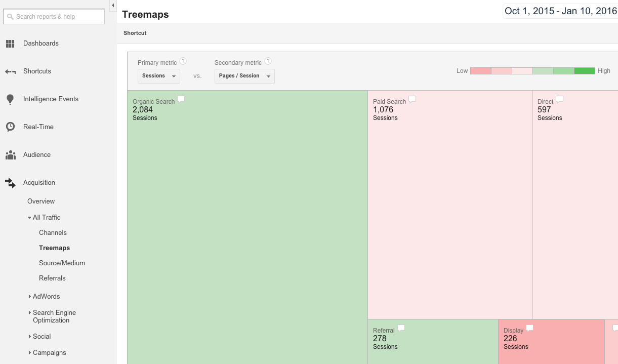Open the Sessions primary metric dropdown
618x364 pixels.
158,76
